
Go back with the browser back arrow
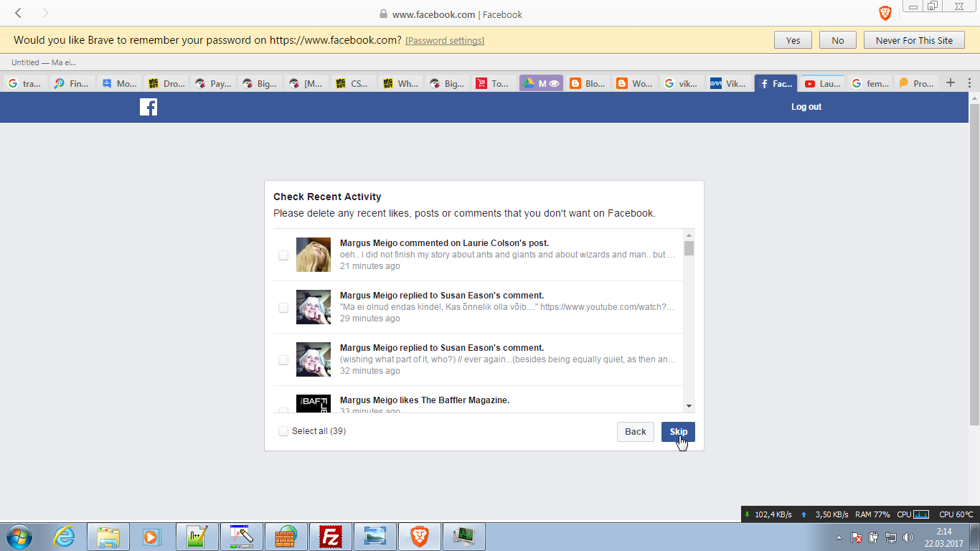point(19,13)
